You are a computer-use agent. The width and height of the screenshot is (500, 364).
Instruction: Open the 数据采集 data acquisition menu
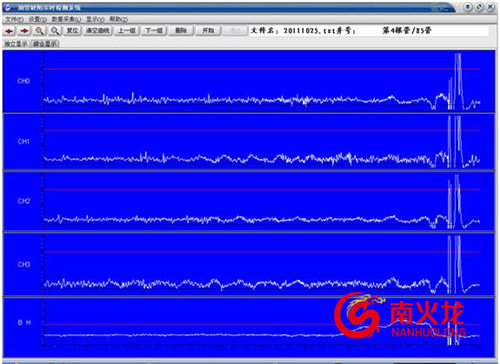point(66,19)
